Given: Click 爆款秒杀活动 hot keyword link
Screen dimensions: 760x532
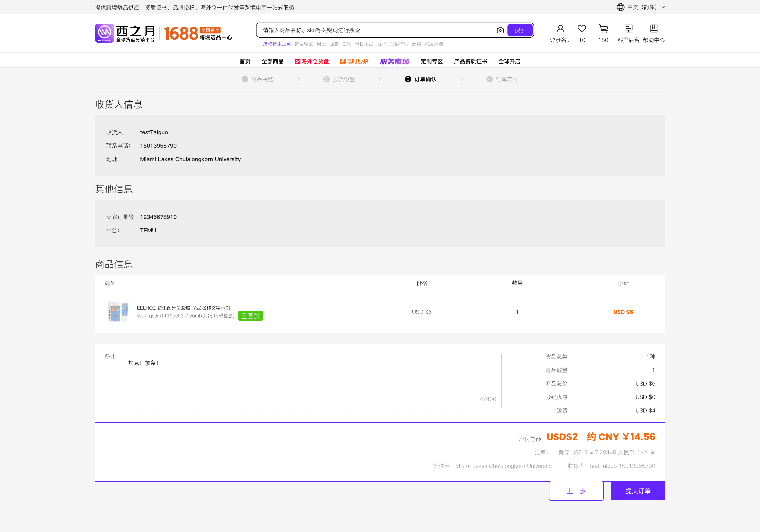Looking at the screenshot, I should coord(277,44).
